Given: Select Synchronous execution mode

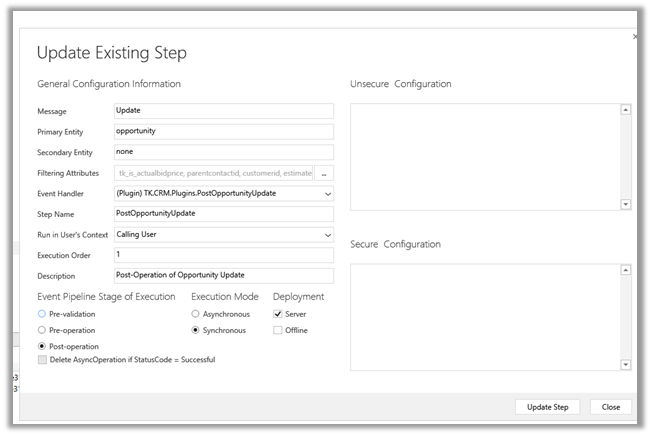Looking at the screenshot, I should tap(197, 329).
